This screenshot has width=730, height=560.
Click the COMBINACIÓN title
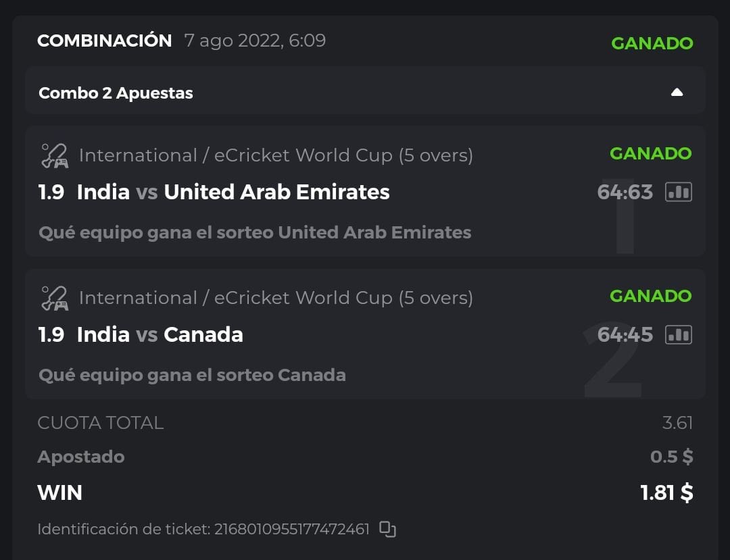(105, 41)
